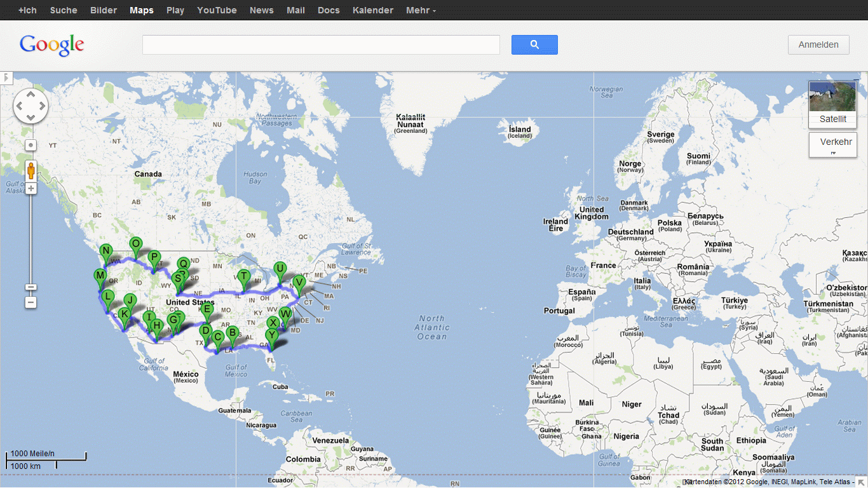
Task: Click the Anmelden sign-in button
Action: pos(818,44)
